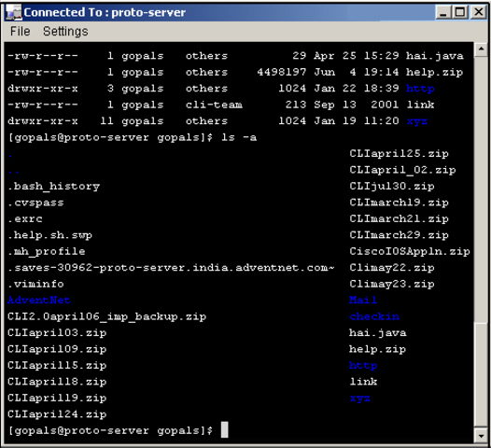Click CLIapril19.zip file name
Image resolution: width=491 pixels, height=448 pixels.
coord(57,399)
